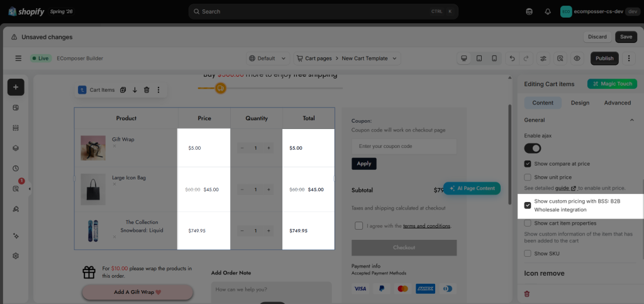644x304 pixels.
Task: Toggle the Enable ajax switch
Action: (533, 148)
